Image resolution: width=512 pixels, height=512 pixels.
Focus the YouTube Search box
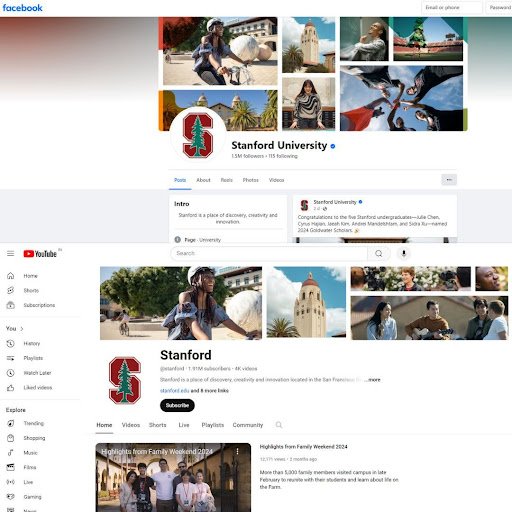point(269,254)
